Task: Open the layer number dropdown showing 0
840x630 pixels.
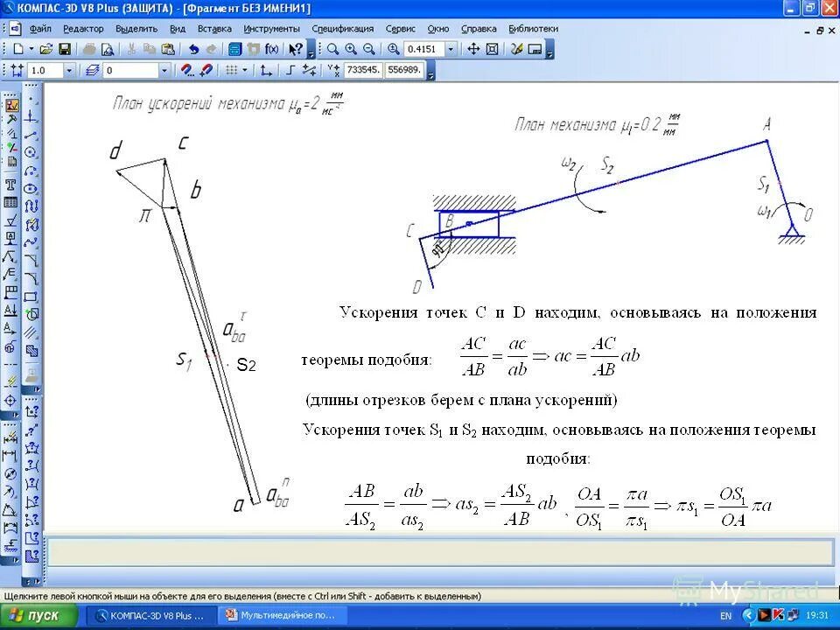Action: [x=164, y=70]
